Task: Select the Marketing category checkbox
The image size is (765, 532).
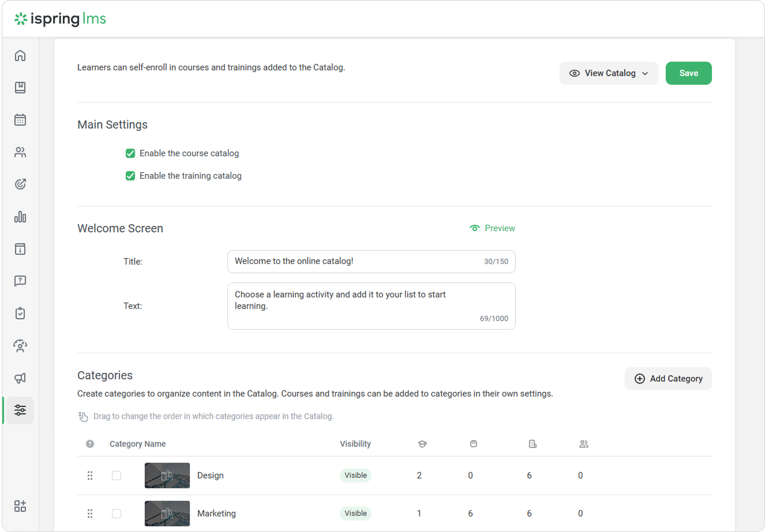Action: 117,514
